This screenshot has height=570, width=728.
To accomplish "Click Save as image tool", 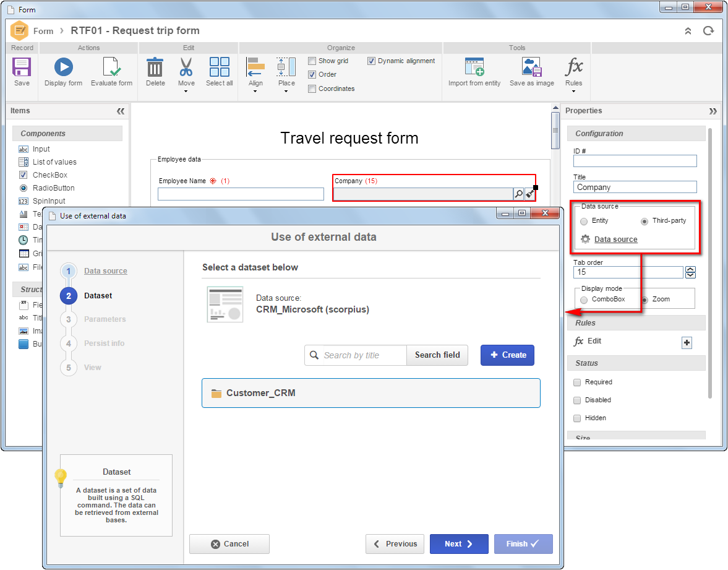I will coord(531,67).
